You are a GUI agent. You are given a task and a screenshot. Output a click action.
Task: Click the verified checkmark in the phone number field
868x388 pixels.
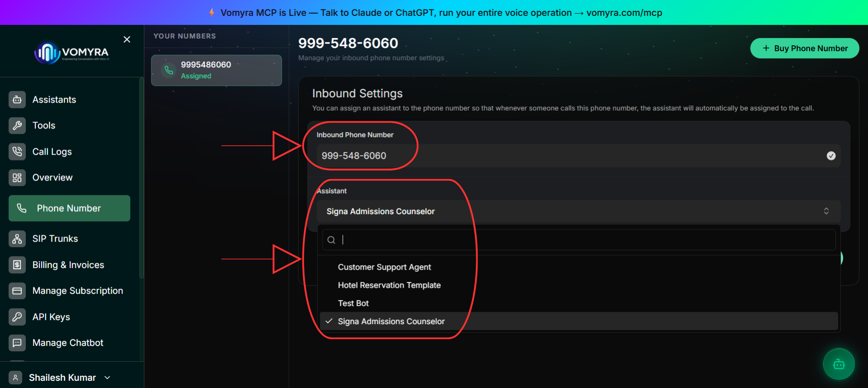click(831, 156)
